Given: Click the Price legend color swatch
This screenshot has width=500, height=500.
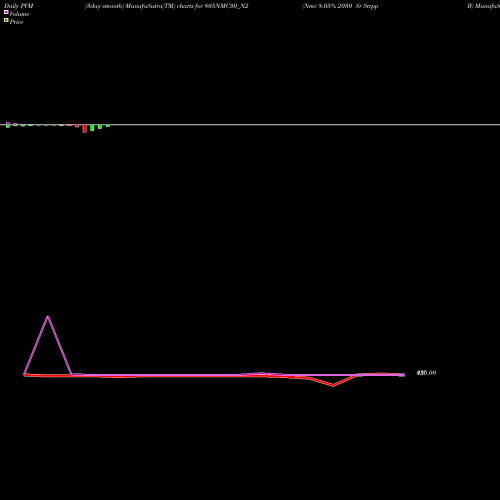Looking at the screenshot, I should tap(6, 21).
